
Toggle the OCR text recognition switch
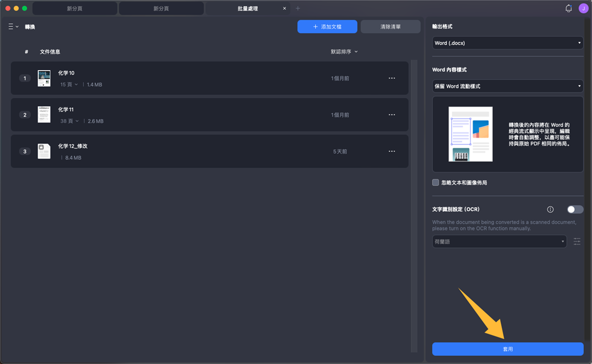(x=575, y=209)
